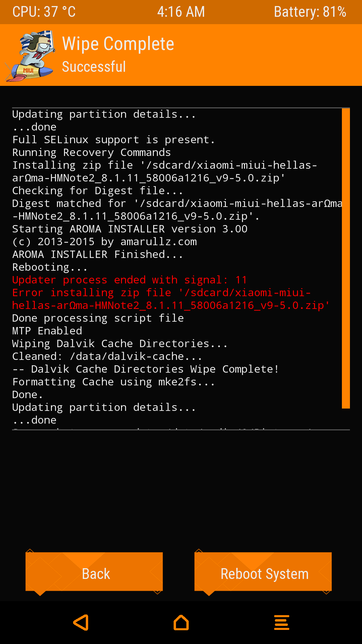Image resolution: width=362 pixels, height=644 pixels.
Task: Tap the 'Formatting Cache using mke2fs' line
Action: pyautogui.click(x=113, y=382)
